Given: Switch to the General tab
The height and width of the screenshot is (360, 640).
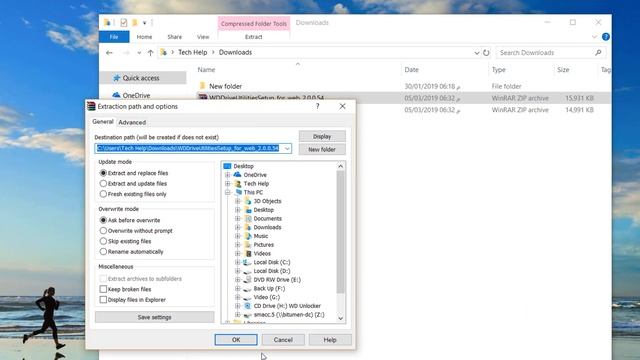Looking at the screenshot, I should point(102,122).
